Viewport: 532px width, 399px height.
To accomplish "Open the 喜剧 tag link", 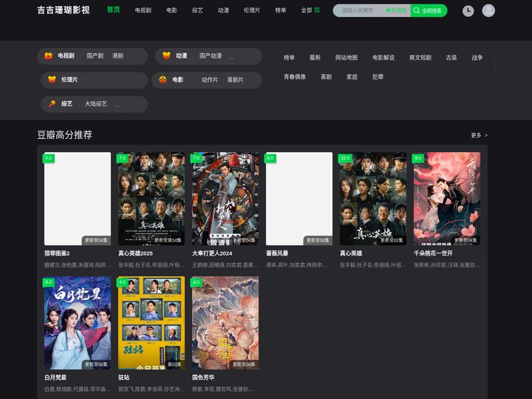I will (326, 77).
